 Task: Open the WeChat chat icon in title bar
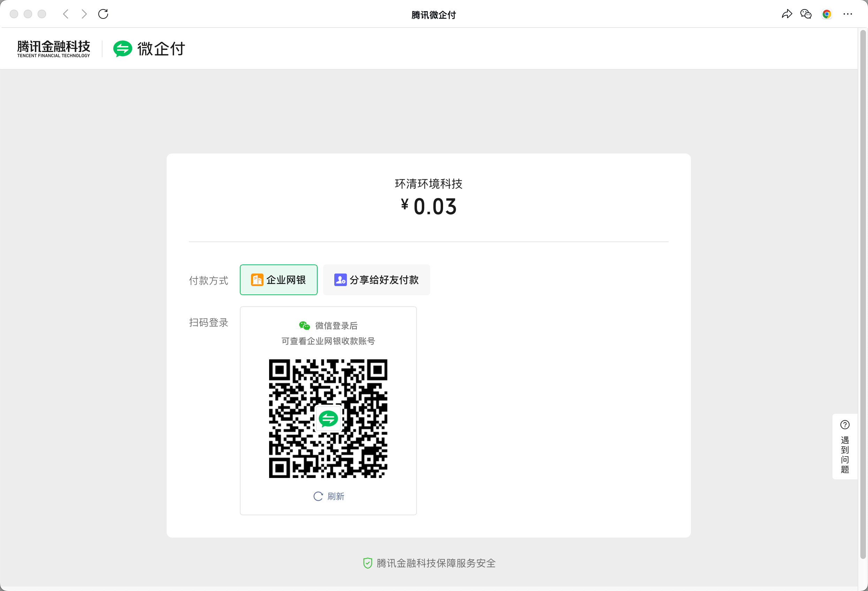[806, 14]
